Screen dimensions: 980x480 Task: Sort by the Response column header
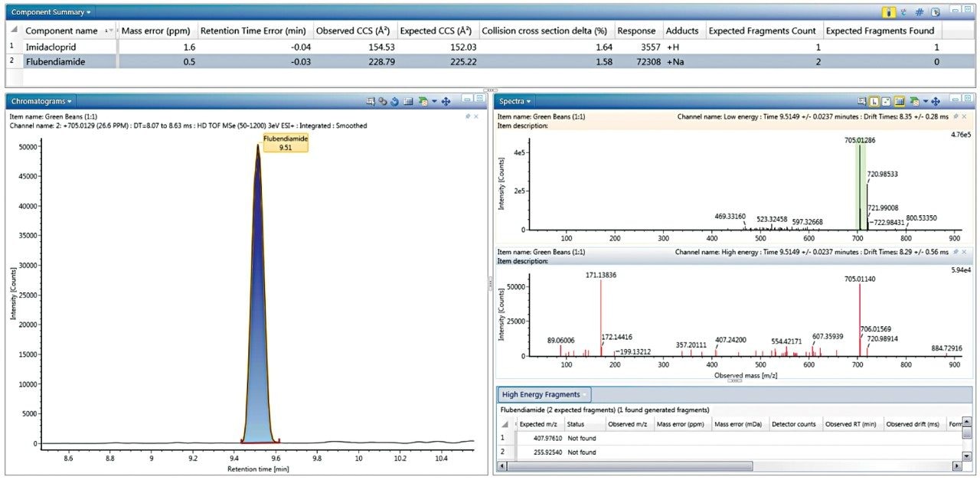[637, 31]
